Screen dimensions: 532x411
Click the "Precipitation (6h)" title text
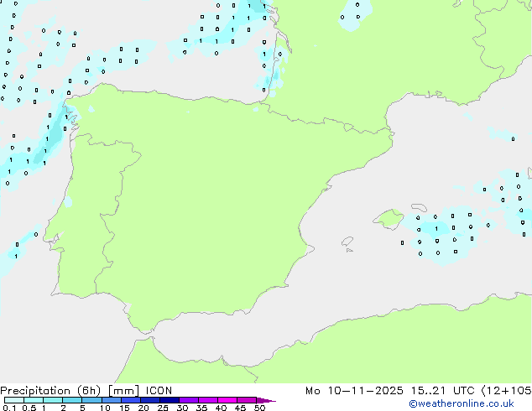[50, 391]
